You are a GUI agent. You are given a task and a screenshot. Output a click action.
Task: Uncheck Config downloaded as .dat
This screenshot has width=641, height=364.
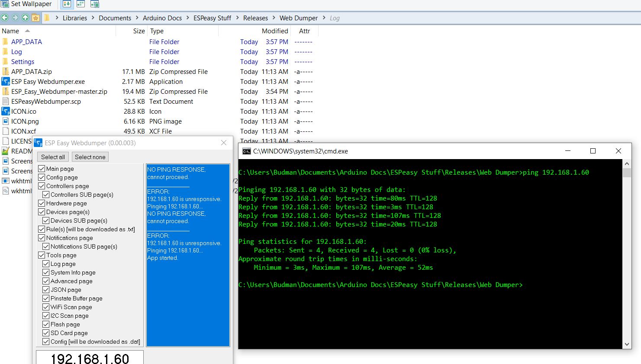coord(46,342)
